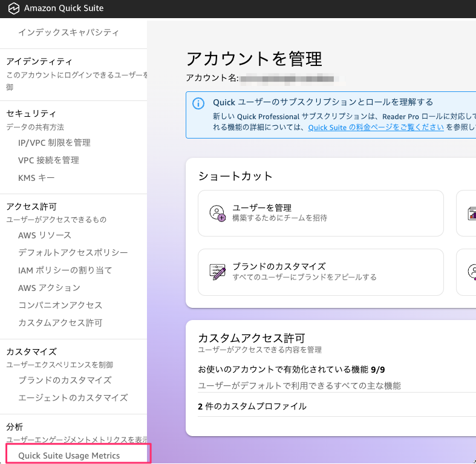Click the info icon in the blue banner
The height and width of the screenshot is (464, 476).
point(198,103)
